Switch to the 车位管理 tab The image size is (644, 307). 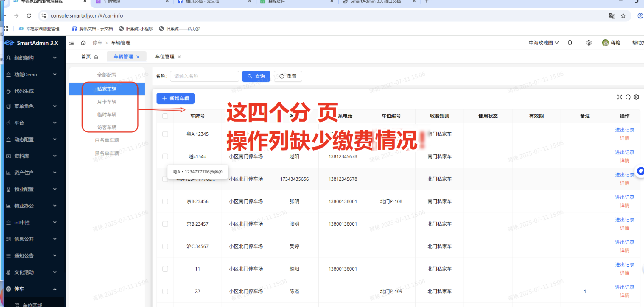pyautogui.click(x=165, y=56)
